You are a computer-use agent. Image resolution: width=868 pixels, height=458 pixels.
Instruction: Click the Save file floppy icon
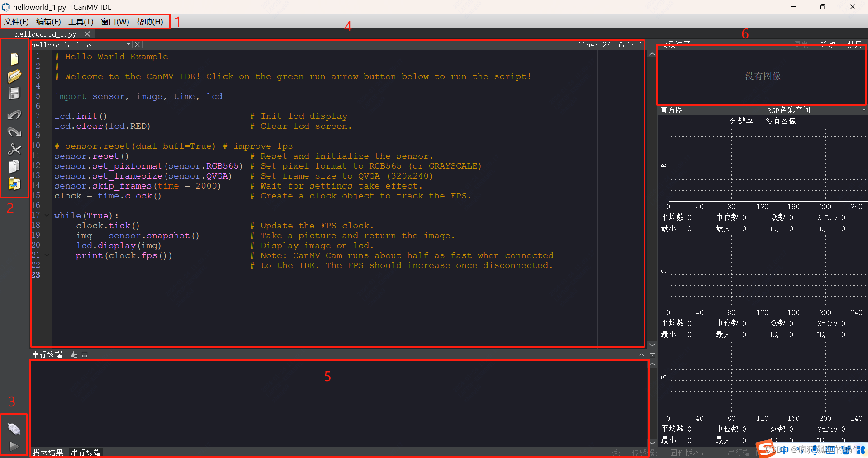click(14, 93)
